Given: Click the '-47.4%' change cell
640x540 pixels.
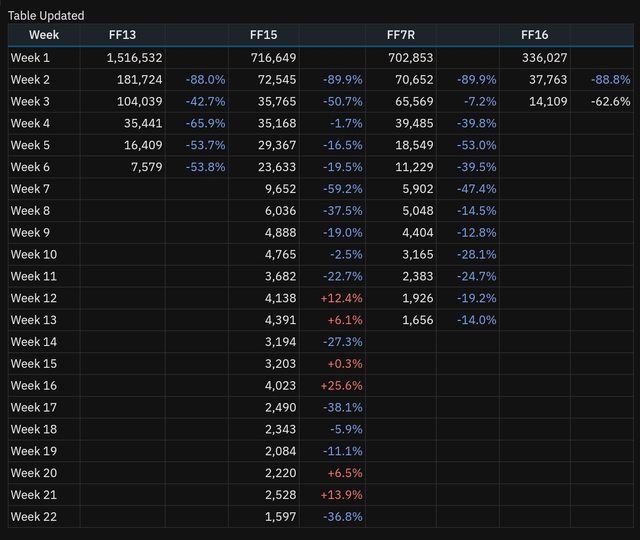Looking at the screenshot, I should (x=476, y=189).
